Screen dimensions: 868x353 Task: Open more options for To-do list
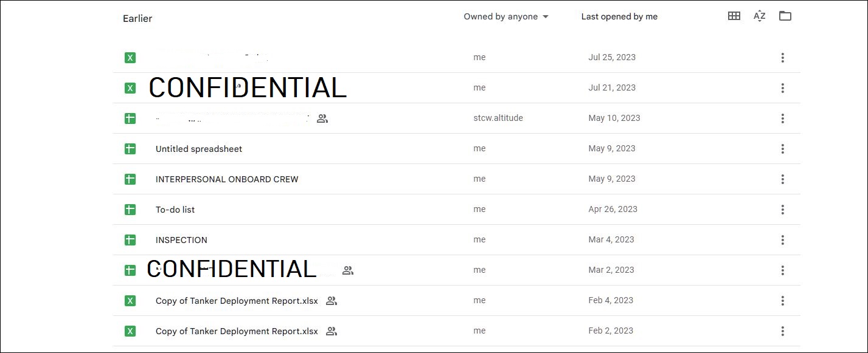(782, 210)
